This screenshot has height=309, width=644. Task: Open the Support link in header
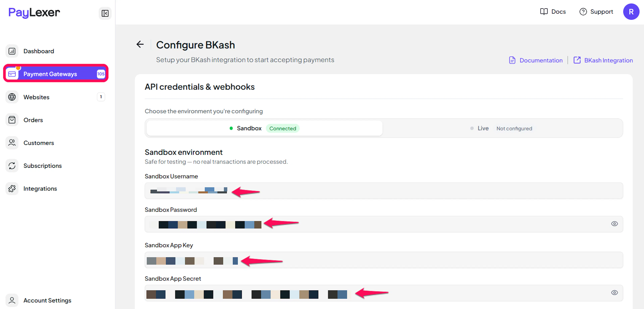pyautogui.click(x=596, y=12)
